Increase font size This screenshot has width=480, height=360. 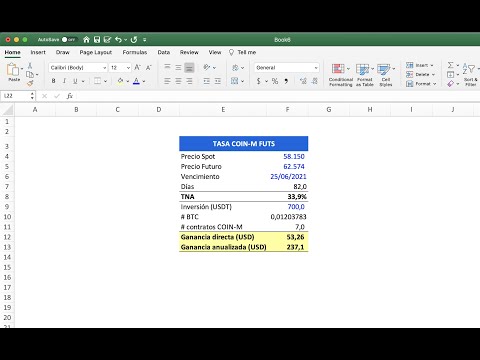pyautogui.click(x=137, y=68)
